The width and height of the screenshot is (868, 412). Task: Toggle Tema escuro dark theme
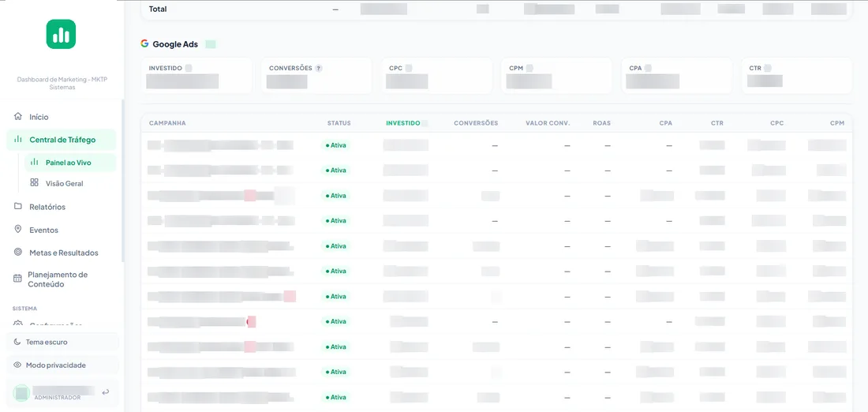62,343
